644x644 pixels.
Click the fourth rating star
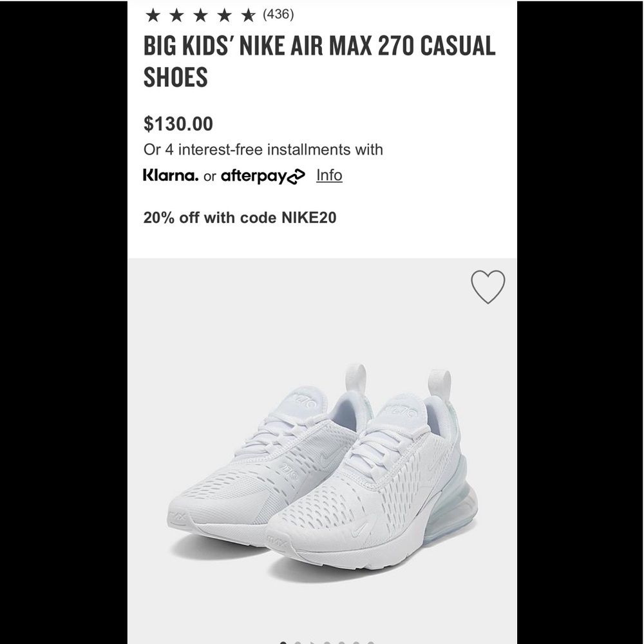click(x=224, y=15)
